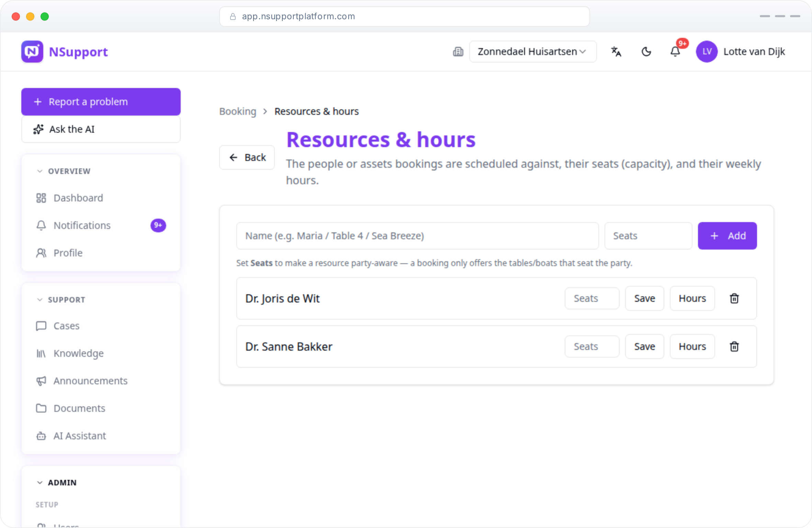Open Documents in sidebar
Image resolution: width=812 pixels, height=528 pixels.
(x=101, y=408)
